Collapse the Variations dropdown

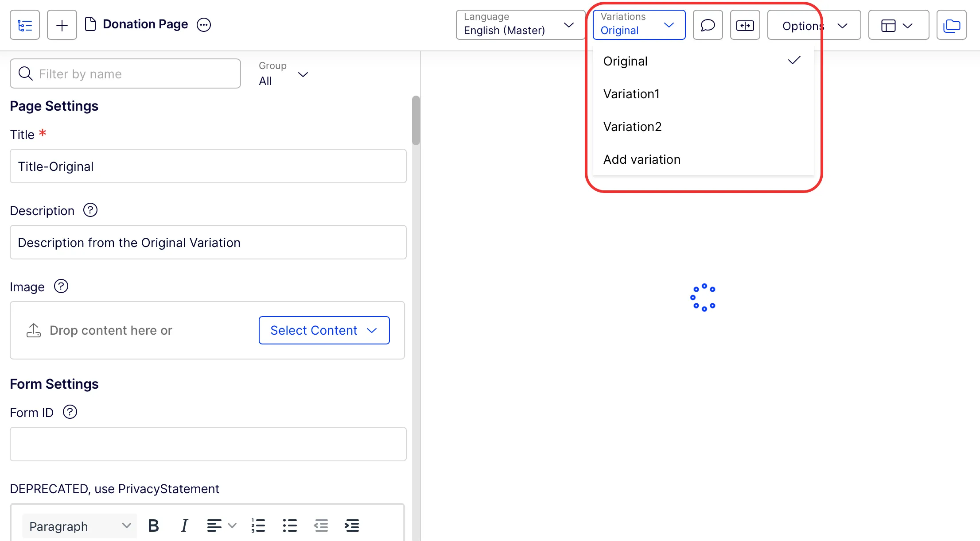[639, 25]
